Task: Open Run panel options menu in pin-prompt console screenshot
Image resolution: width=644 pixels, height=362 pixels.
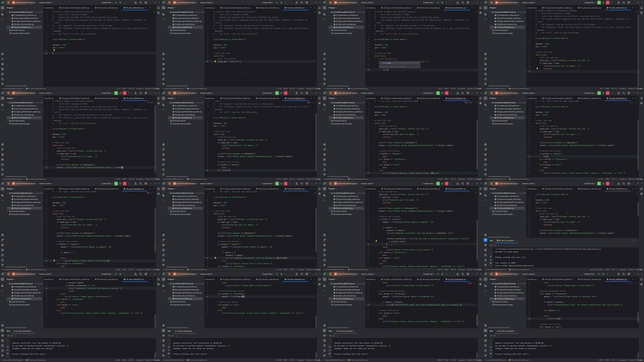Action: 632,241
